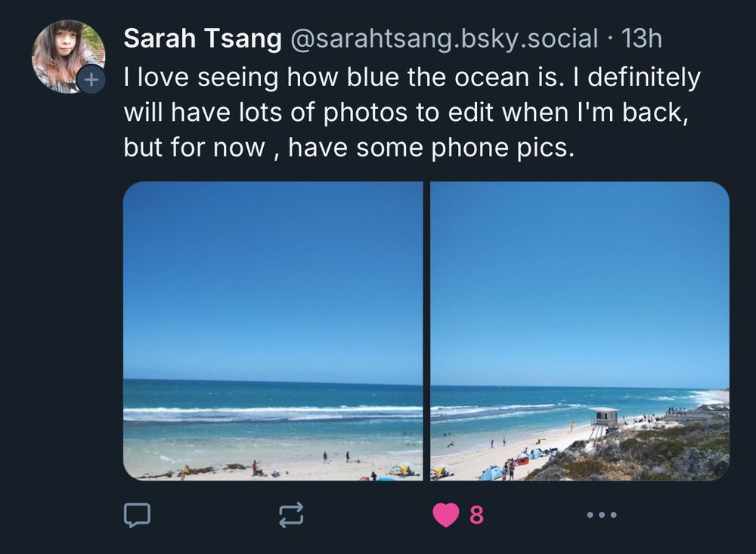The image size is (756, 554).
Task: Click the text "have some phone pics"
Action: click(431, 148)
